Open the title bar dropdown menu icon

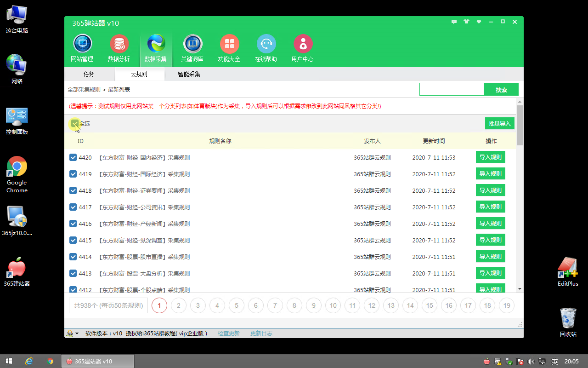coord(479,22)
